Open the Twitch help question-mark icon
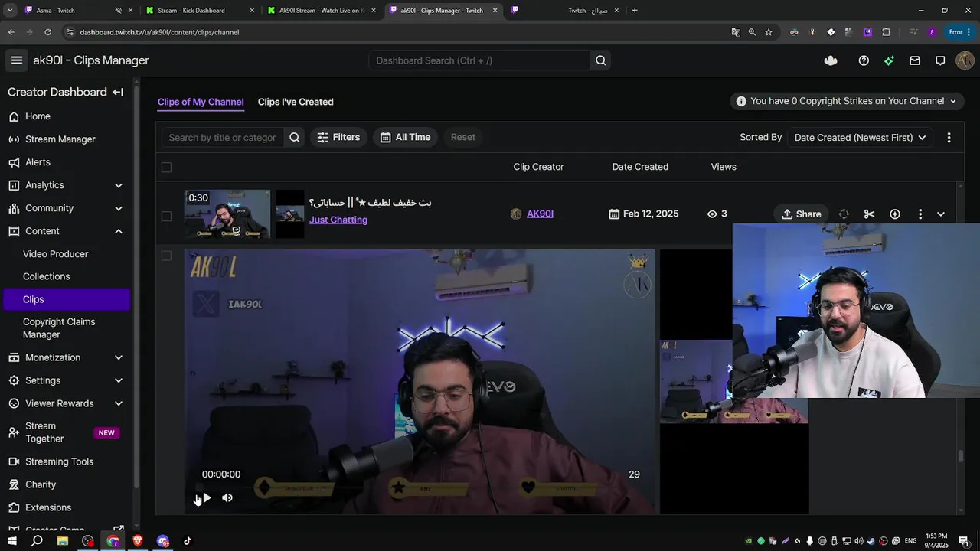This screenshot has height=551, width=980. (x=864, y=60)
